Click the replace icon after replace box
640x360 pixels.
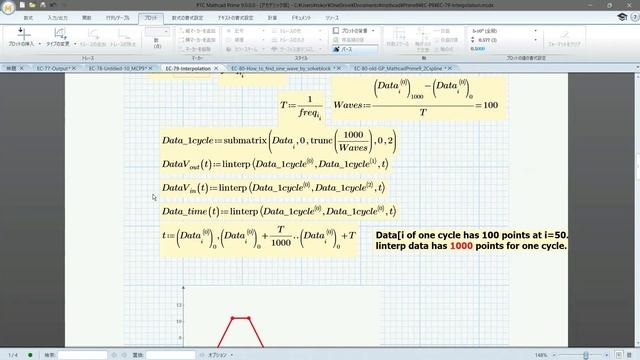click(x=202, y=355)
